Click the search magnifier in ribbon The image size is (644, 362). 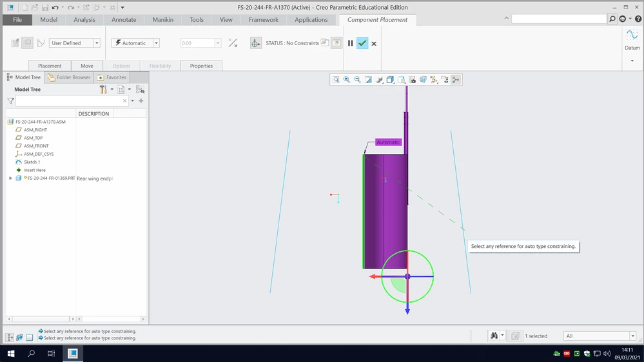[612, 19]
